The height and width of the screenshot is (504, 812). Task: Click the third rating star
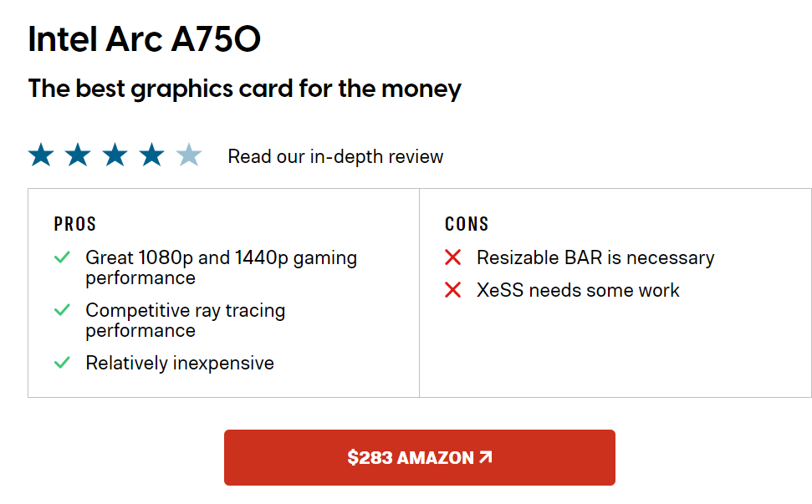point(115,155)
